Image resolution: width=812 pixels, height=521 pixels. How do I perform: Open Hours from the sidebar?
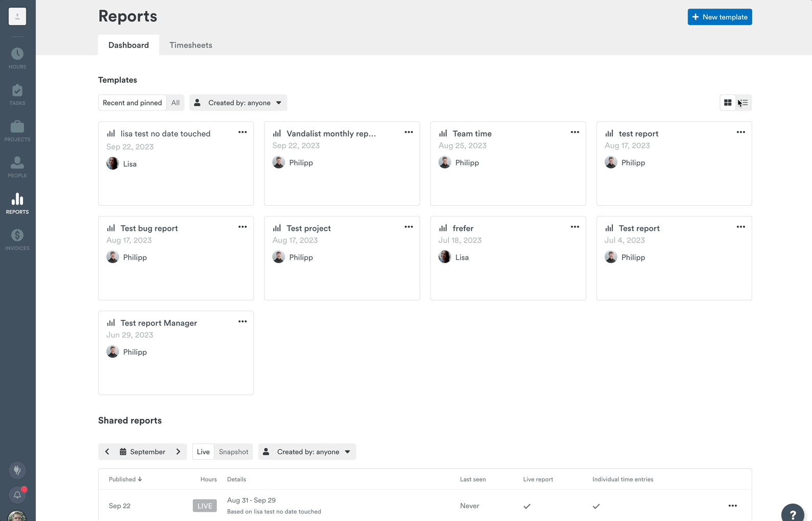pyautogui.click(x=17, y=58)
